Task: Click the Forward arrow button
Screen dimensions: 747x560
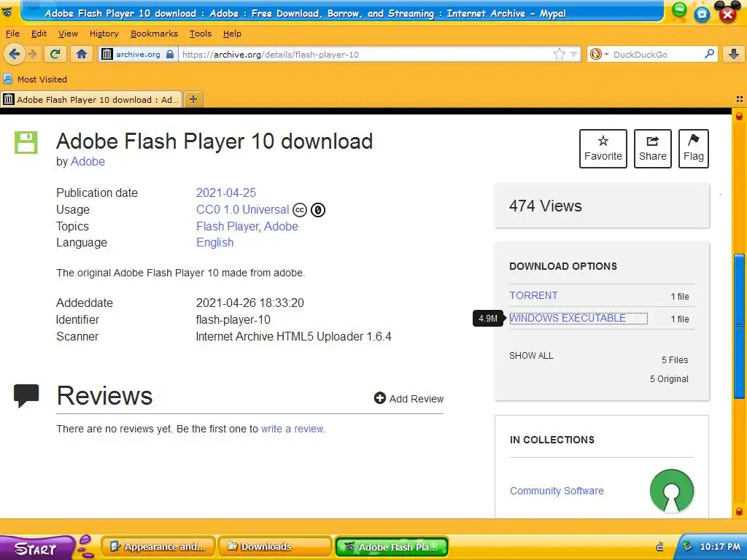Action: tap(33, 54)
